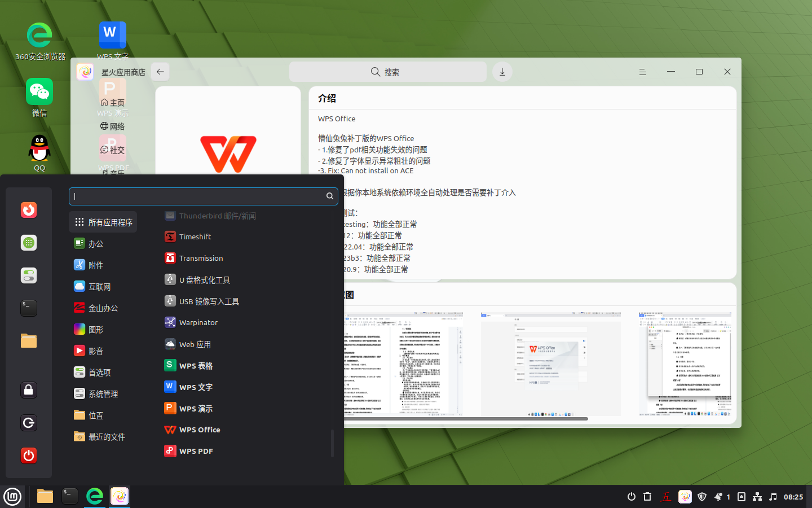Go back in Spark Store
Viewport: 812px width, 508px height.
point(160,72)
